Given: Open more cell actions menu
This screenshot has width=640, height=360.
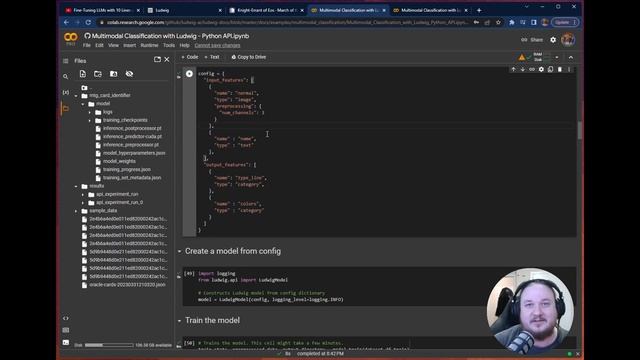Looking at the screenshot, I should [x=569, y=69].
